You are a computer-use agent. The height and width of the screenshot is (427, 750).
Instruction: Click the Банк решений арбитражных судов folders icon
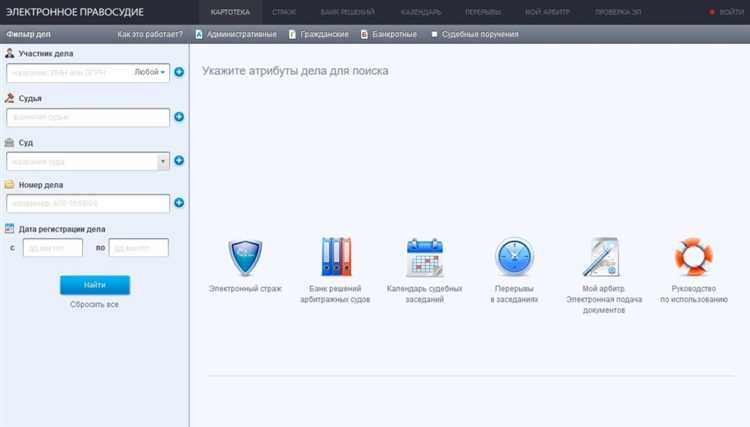point(335,257)
